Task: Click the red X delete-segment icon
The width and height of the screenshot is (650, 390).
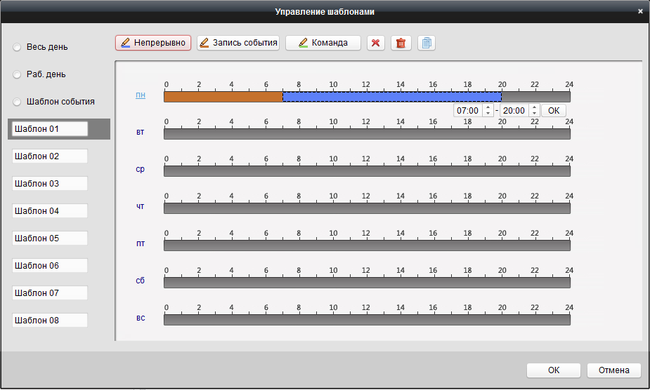Action: pos(376,43)
